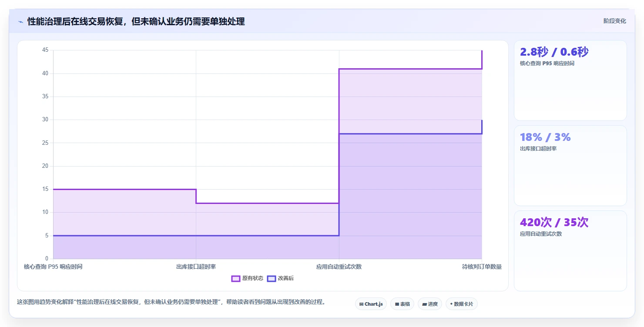Click the 表格 chip
644x327 pixels.
tap(402, 304)
